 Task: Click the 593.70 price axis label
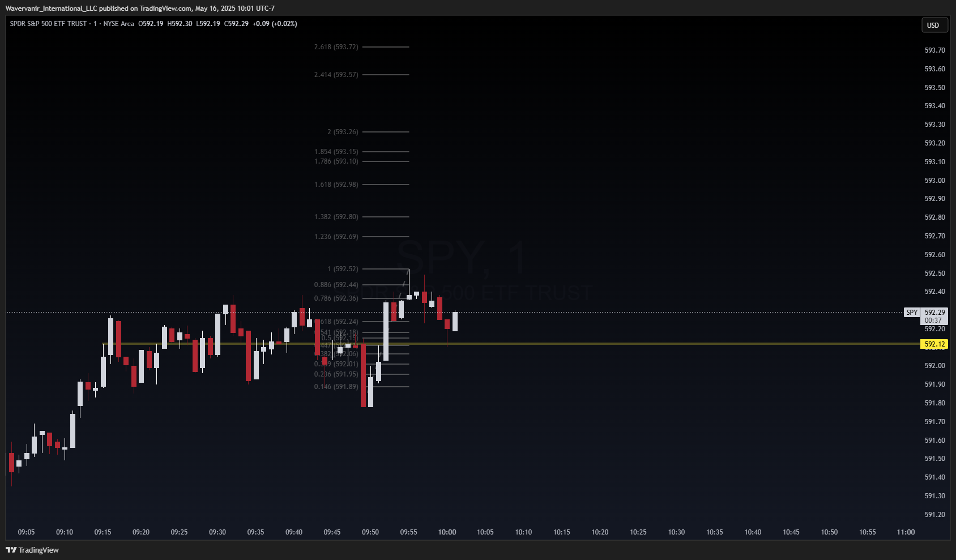[934, 50]
